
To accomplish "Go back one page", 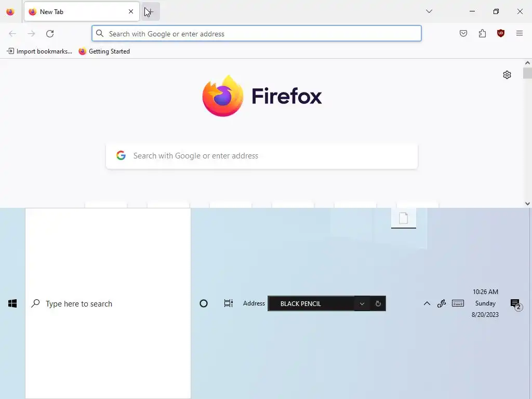I will tap(12, 34).
